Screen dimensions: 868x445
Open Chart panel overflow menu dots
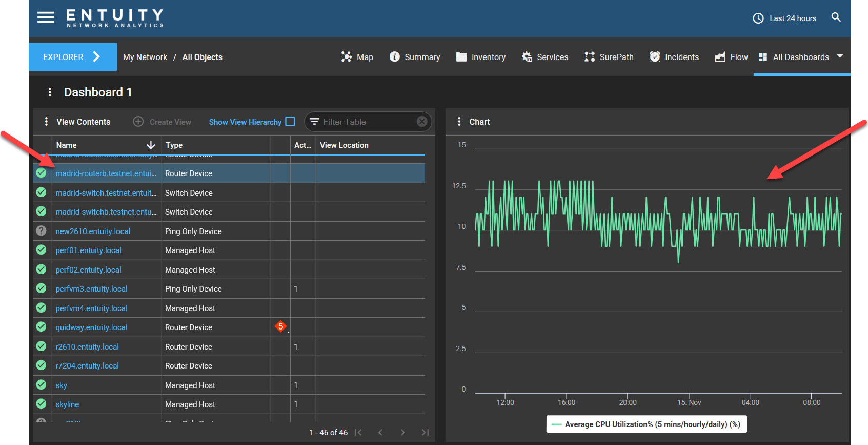[459, 122]
